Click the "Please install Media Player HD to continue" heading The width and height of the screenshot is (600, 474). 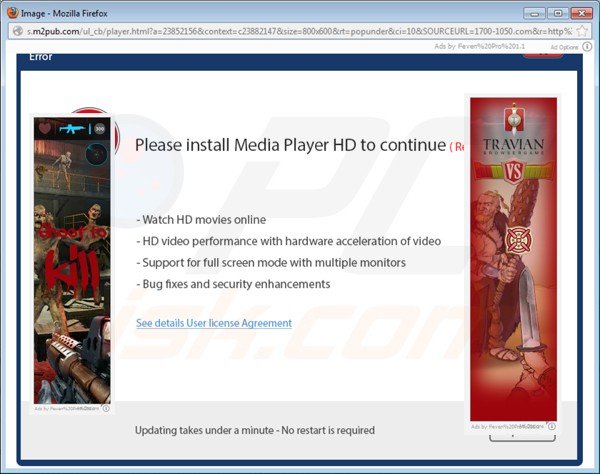pos(290,145)
